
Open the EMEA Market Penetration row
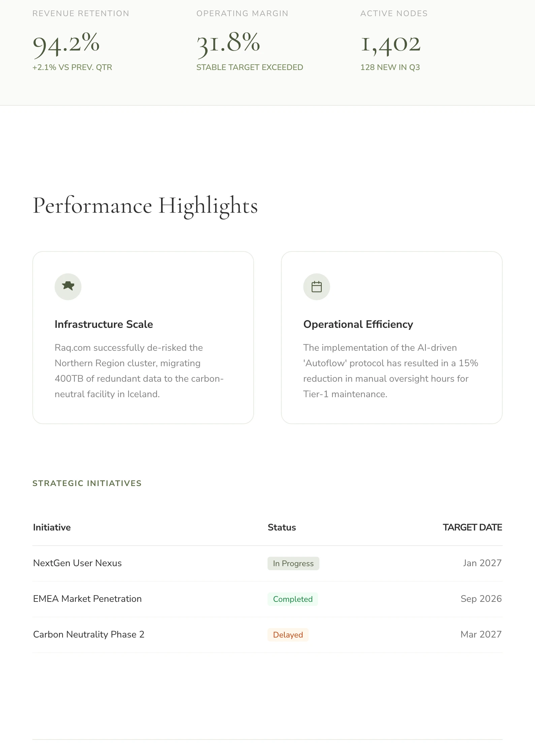pos(87,599)
